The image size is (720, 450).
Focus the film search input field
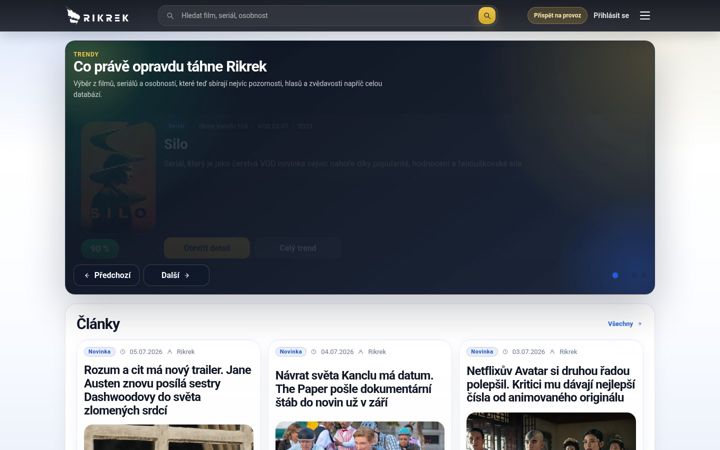tap(326, 16)
